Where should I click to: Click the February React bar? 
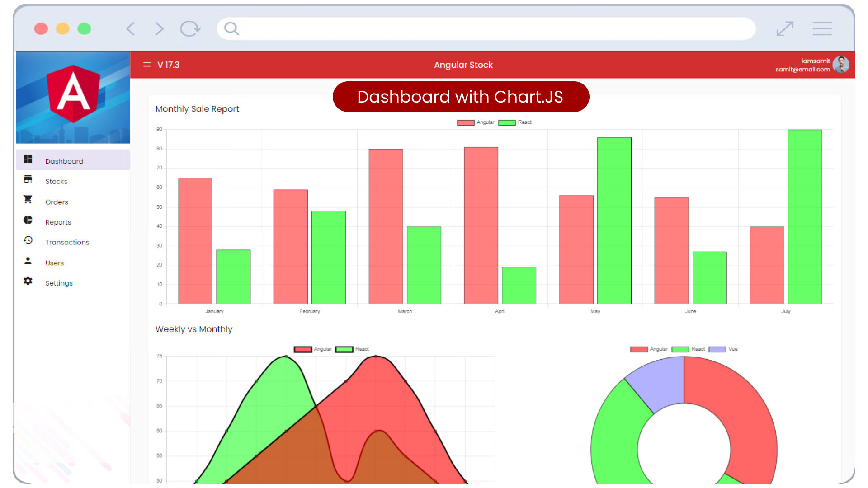point(329,257)
